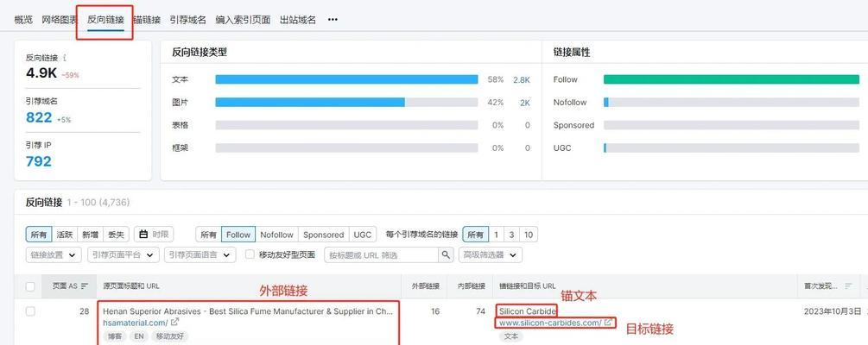
Task: Click the info icon beside 反向链接 stat
Action: point(65,58)
